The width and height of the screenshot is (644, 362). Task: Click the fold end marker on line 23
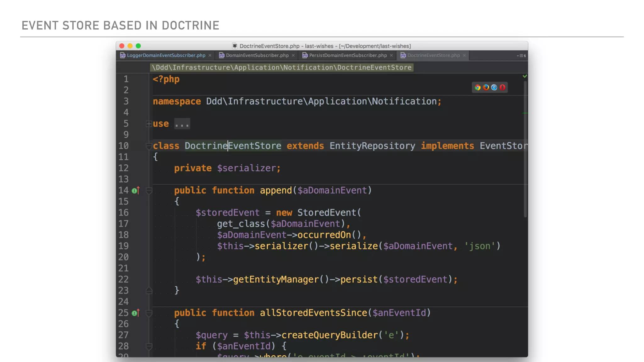pyautogui.click(x=149, y=291)
